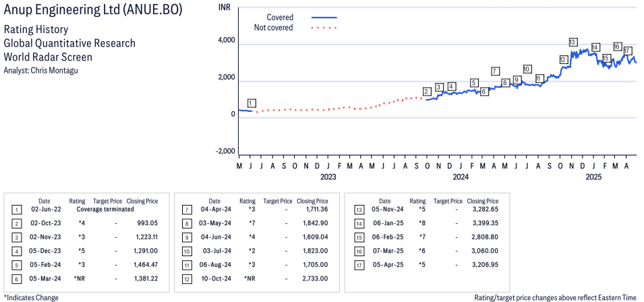This screenshot has height=302, width=644.
Task: Click rating *6 in the 07-Mar-25 row
Action: [422, 251]
